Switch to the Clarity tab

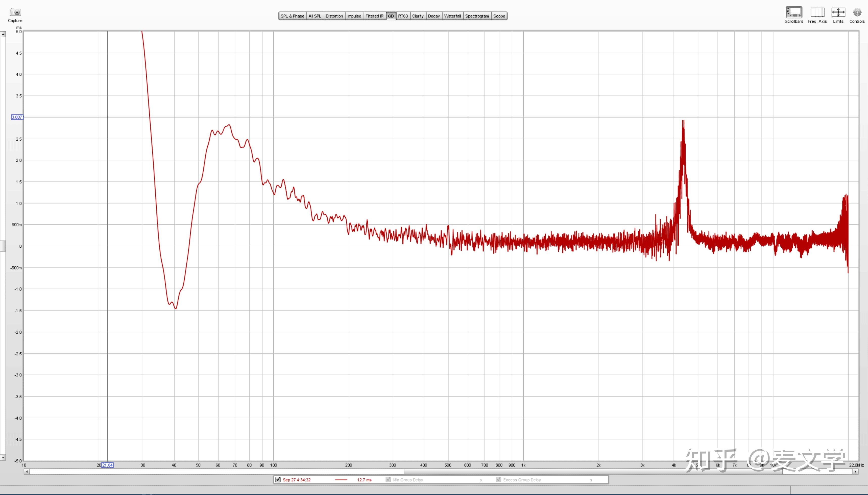418,16
